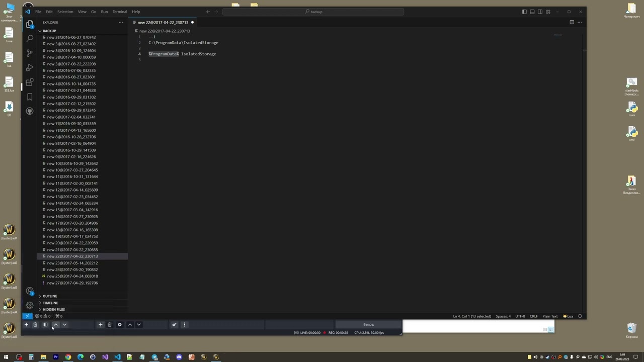Move the OBS source down with the arrow
This screenshot has width=644, height=362.
point(139,325)
